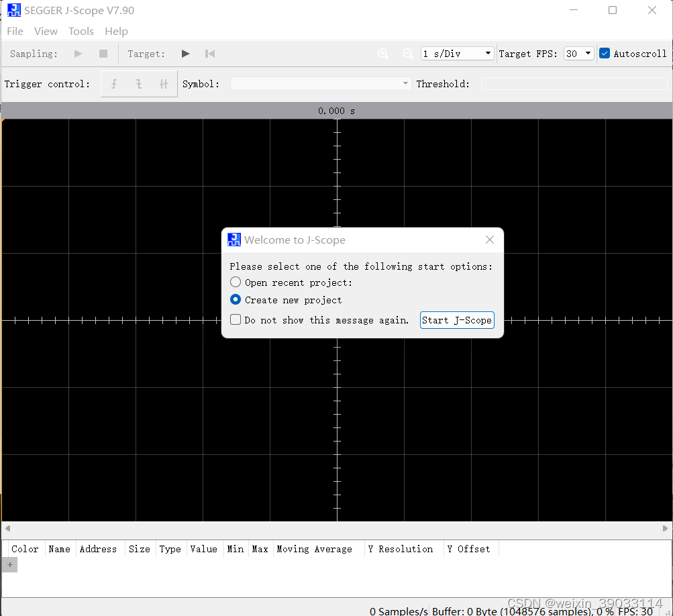Open the View menu

pyautogui.click(x=46, y=32)
